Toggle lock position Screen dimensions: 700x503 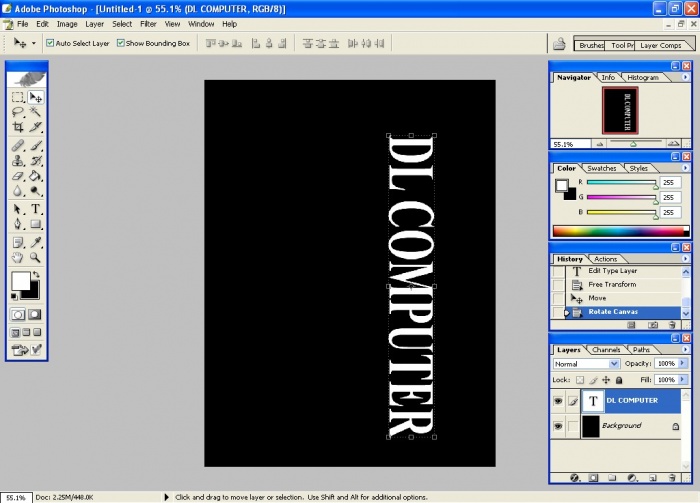(606, 380)
